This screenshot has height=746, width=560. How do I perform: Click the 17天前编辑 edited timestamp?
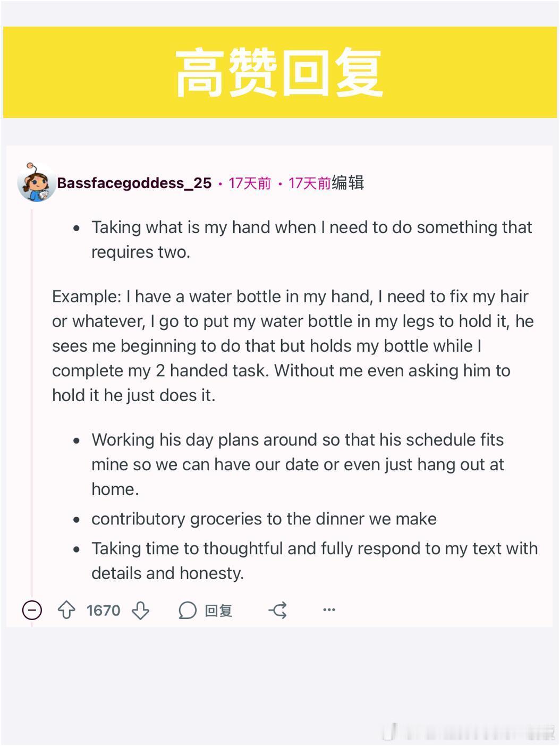(326, 183)
